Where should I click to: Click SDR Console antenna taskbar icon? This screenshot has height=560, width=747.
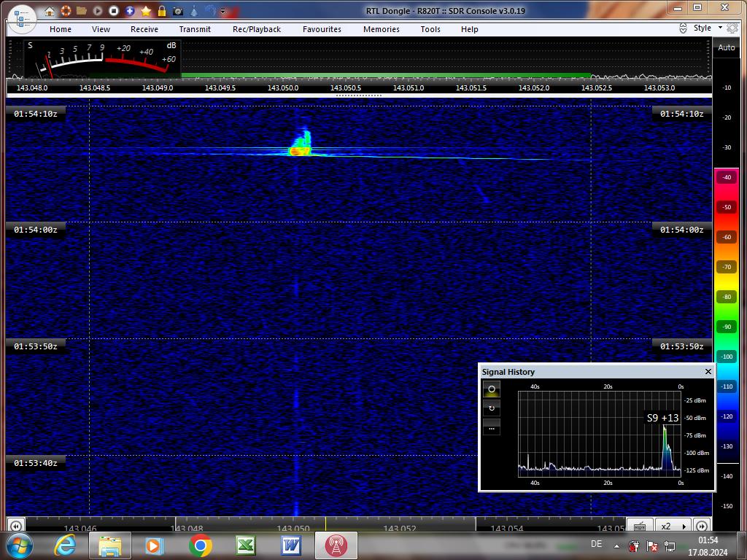336,545
